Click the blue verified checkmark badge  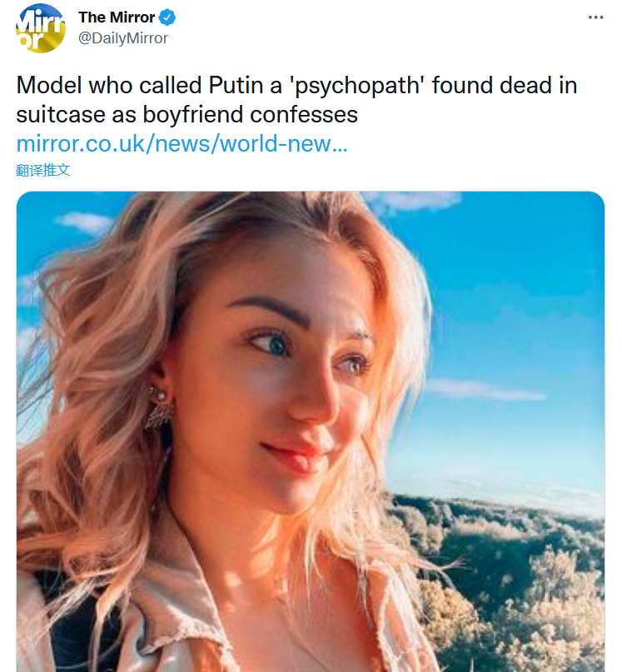pyautogui.click(x=167, y=17)
